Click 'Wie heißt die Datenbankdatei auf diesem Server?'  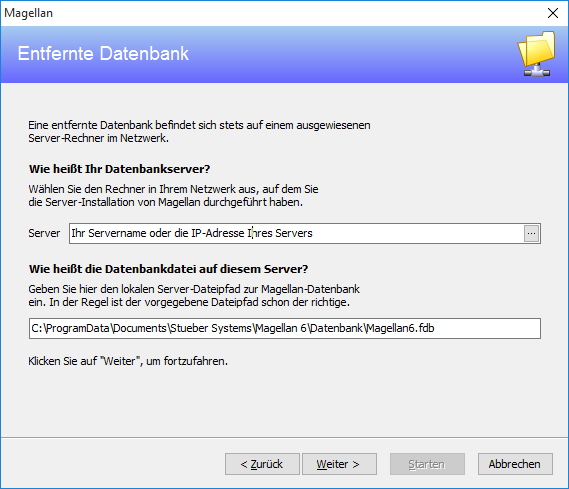point(168,269)
